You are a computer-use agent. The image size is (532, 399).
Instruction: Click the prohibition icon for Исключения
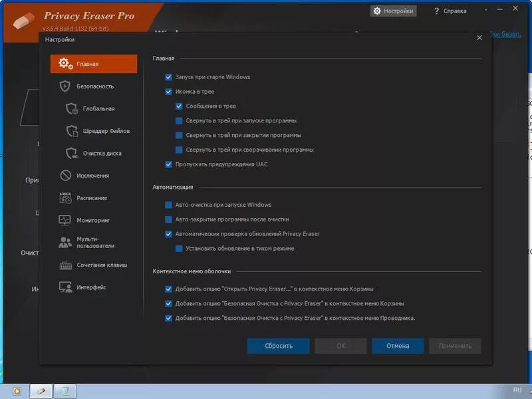point(65,176)
